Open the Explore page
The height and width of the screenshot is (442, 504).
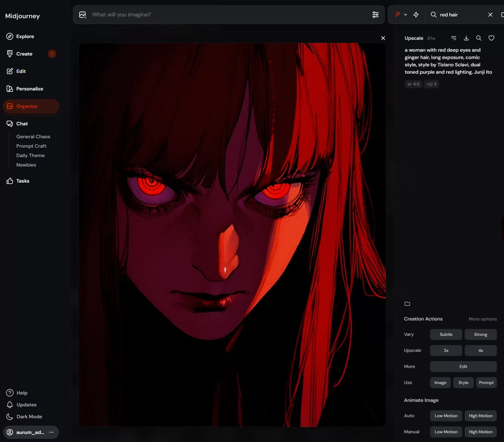pyautogui.click(x=25, y=36)
